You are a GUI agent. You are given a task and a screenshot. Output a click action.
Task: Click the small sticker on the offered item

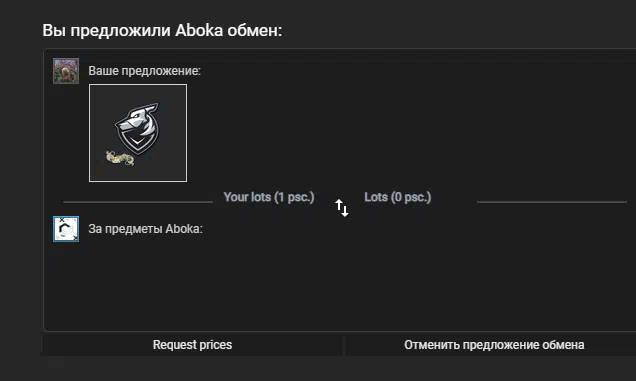[x=120, y=158]
